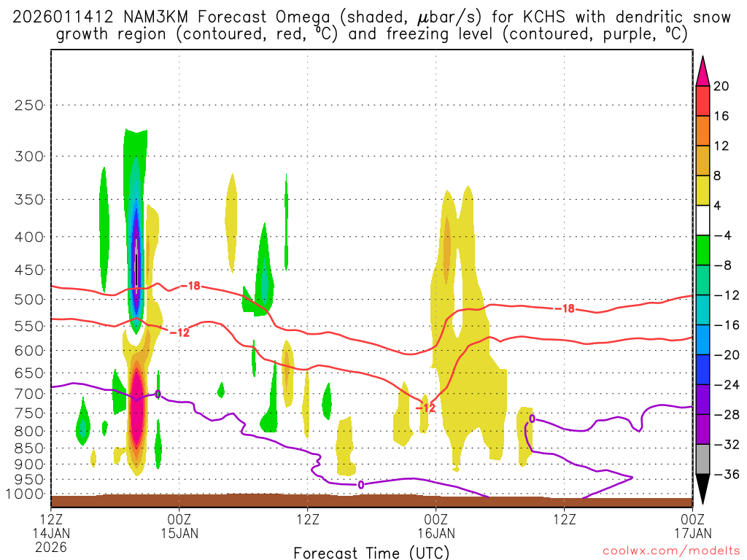
Task: Click the Forecast Time (UTC) axis title
Action: click(x=371, y=553)
